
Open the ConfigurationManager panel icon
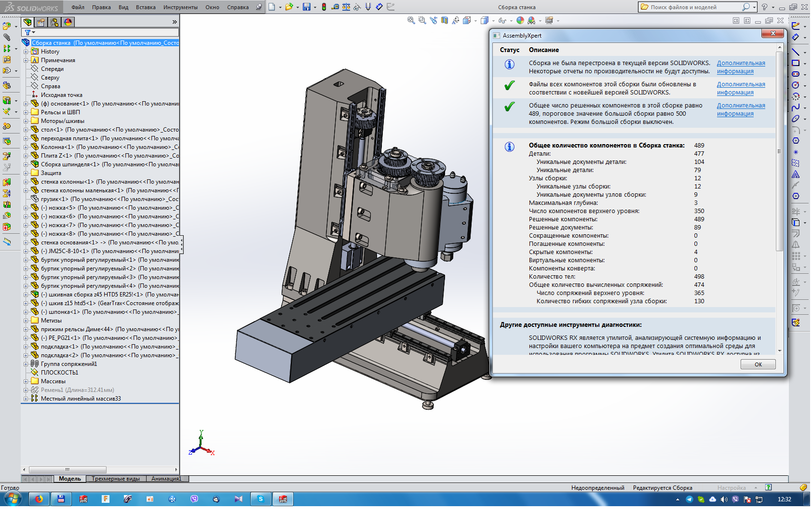55,22
